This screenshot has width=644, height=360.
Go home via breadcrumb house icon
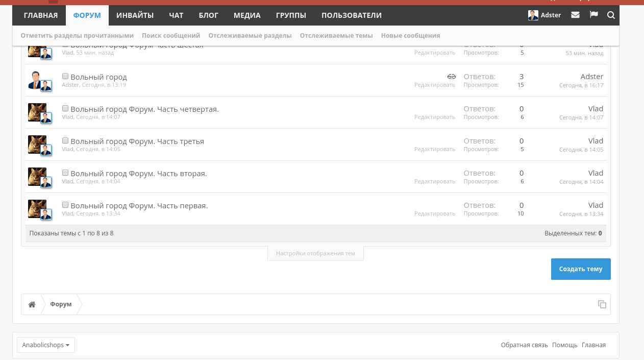click(32, 304)
